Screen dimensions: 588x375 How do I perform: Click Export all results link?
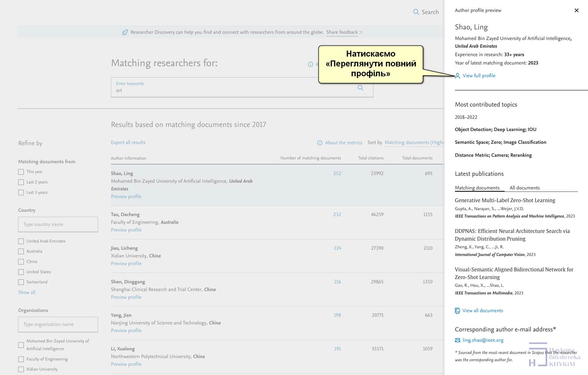(128, 143)
